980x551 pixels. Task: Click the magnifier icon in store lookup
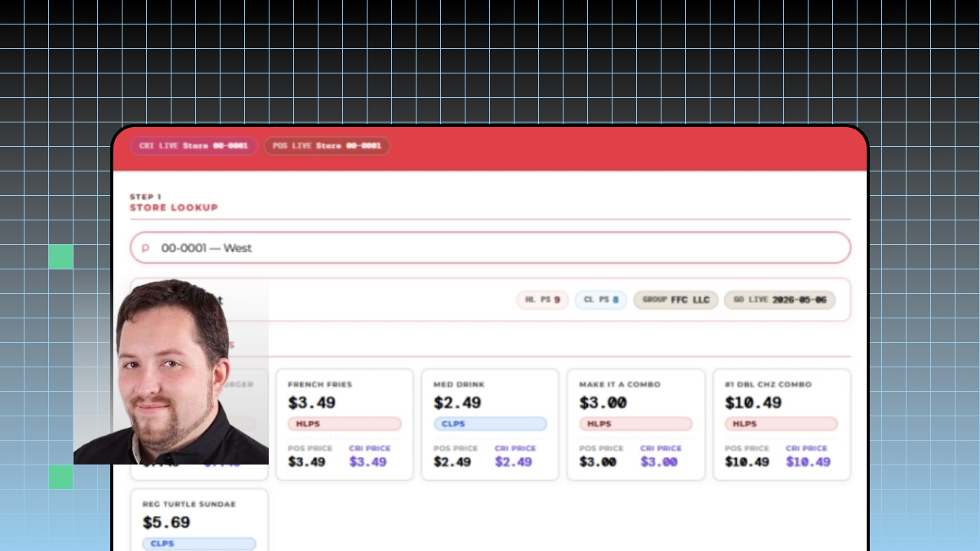145,248
